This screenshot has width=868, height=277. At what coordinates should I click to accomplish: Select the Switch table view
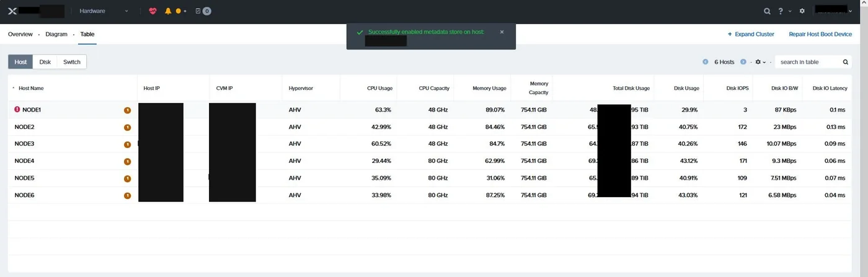pyautogui.click(x=72, y=62)
